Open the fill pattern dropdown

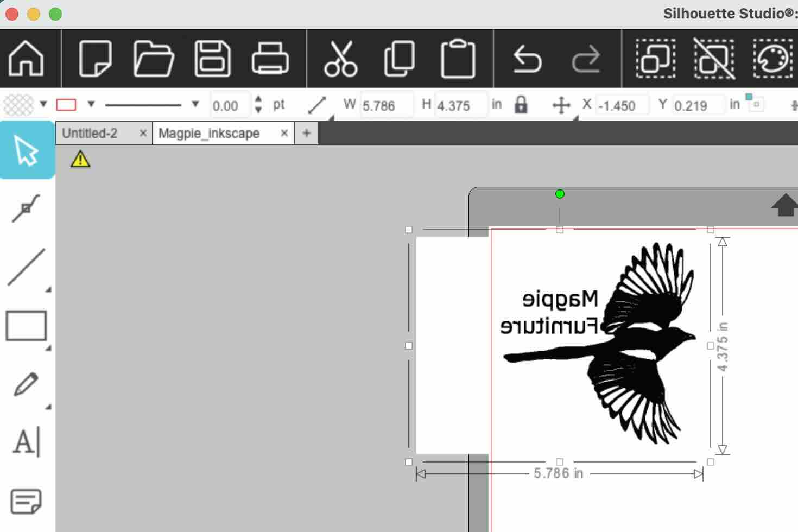[x=42, y=104]
